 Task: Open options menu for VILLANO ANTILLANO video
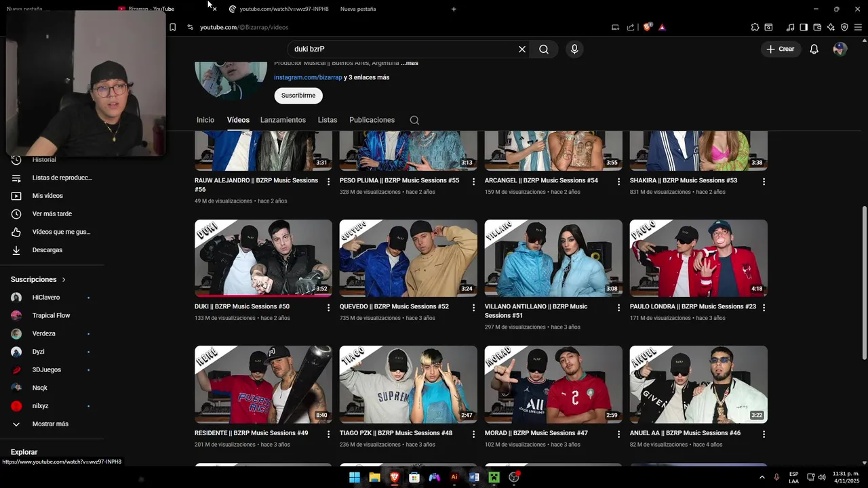[618, 308]
